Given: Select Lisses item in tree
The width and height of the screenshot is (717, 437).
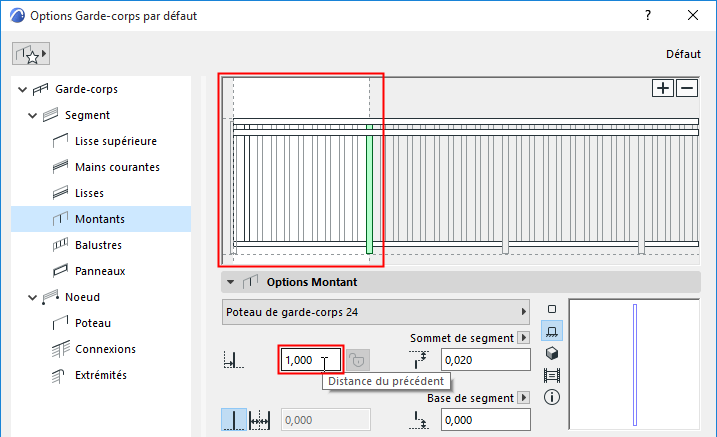Looking at the screenshot, I should click(89, 193).
